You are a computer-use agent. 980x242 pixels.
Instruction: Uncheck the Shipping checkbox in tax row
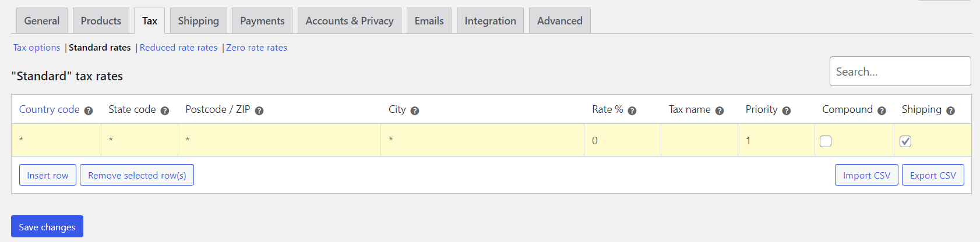905,141
